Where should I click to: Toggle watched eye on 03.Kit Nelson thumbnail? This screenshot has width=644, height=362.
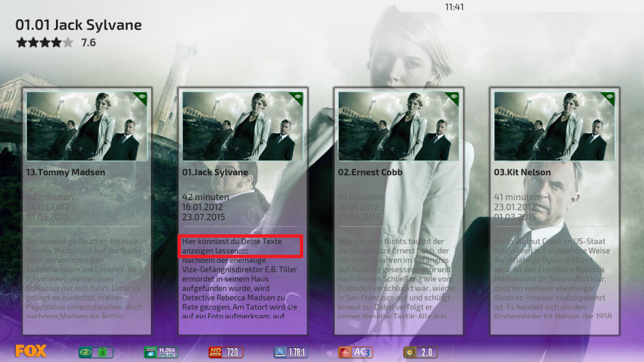[609, 96]
